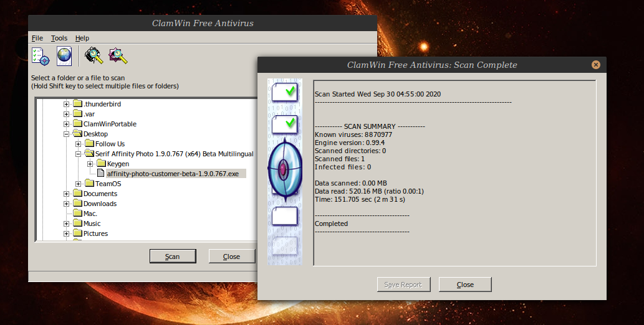Expand the Documents tree node
Image resolution: width=644 pixels, height=325 pixels.
coord(66,194)
